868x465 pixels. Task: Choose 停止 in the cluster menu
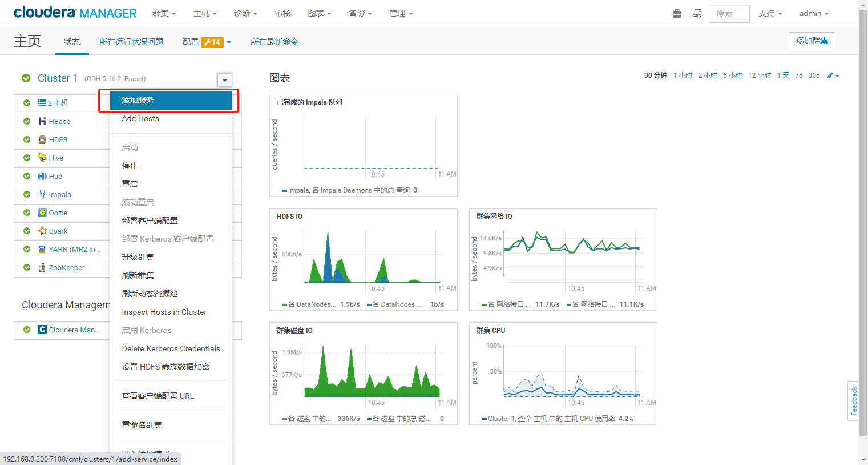pos(171,166)
